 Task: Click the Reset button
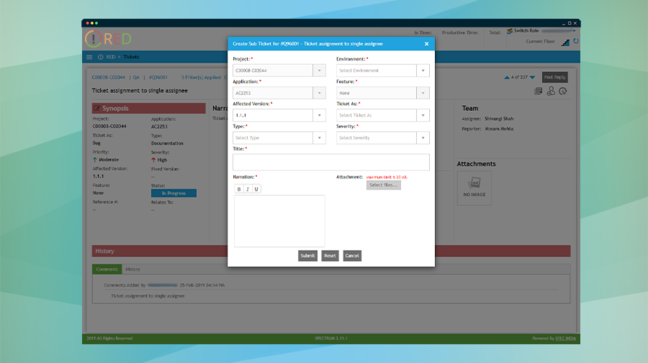tap(330, 256)
